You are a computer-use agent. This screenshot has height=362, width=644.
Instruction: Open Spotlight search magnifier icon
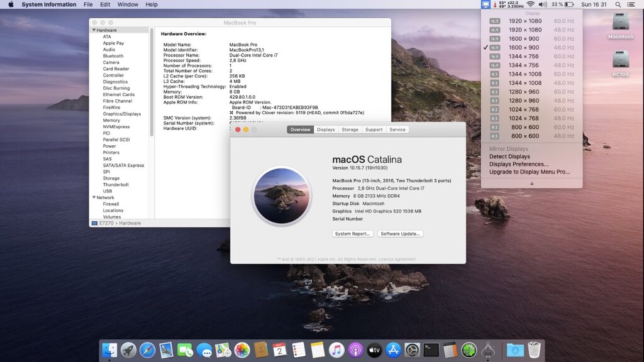point(617,4)
